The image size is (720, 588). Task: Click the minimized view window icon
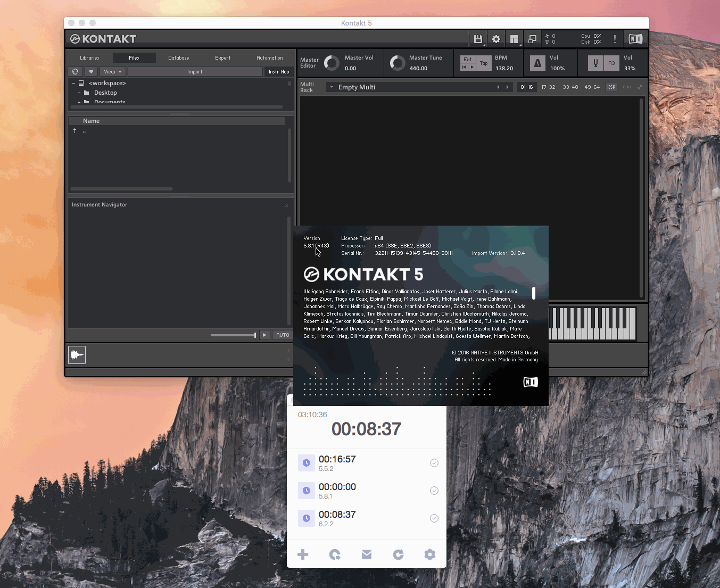(x=532, y=39)
